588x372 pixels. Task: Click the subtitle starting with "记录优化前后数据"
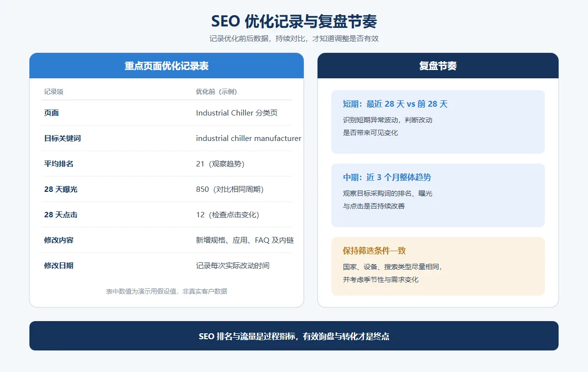[x=294, y=39]
